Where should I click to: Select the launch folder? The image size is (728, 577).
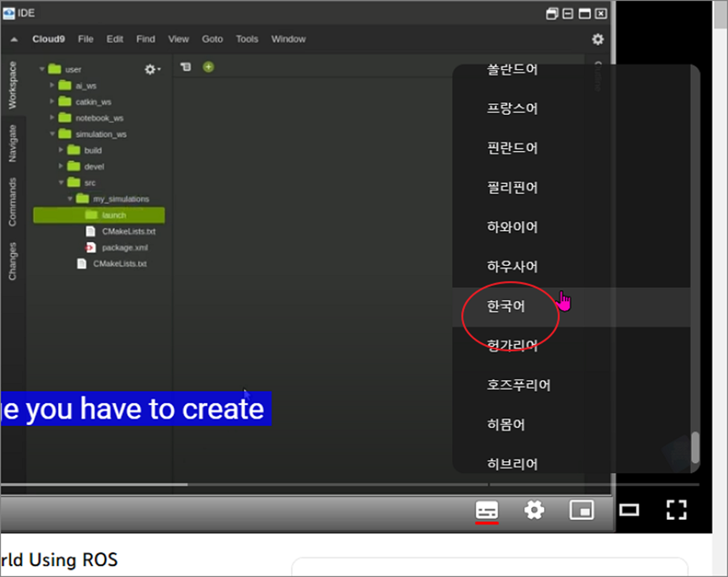99,215
